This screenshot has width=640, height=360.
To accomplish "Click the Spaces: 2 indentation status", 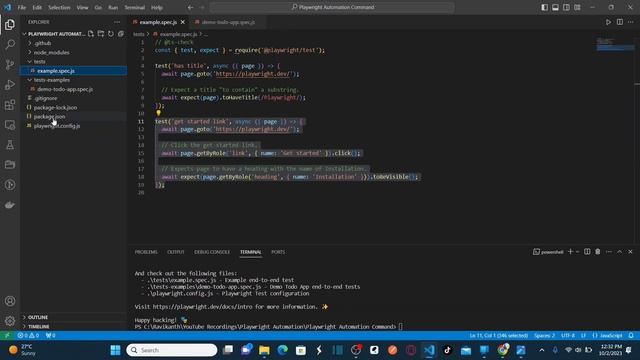I will pyautogui.click(x=544, y=336).
